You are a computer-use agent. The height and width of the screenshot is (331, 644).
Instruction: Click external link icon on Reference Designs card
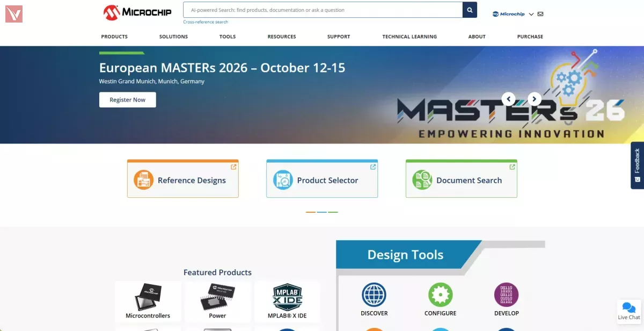point(233,167)
